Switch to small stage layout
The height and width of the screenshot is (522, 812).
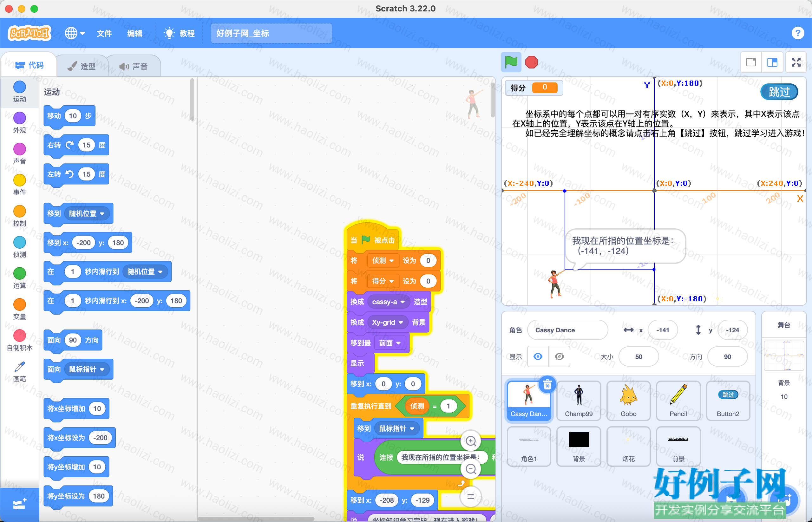pyautogui.click(x=751, y=62)
